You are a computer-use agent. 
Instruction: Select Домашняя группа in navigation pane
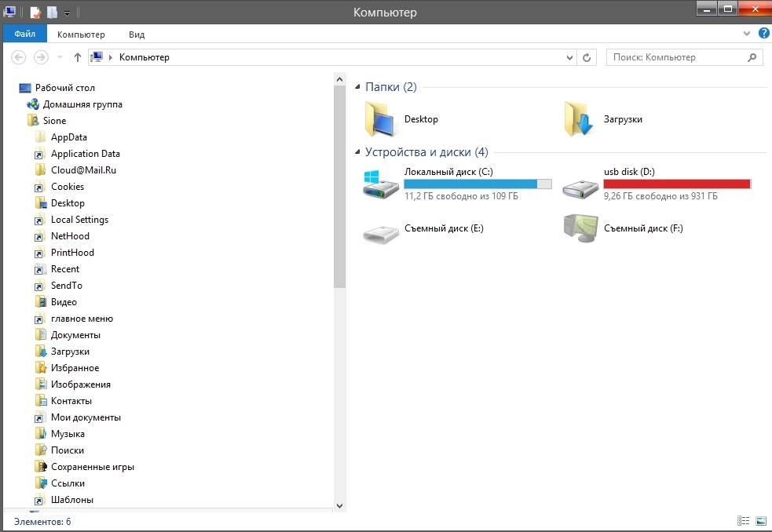click(82, 104)
